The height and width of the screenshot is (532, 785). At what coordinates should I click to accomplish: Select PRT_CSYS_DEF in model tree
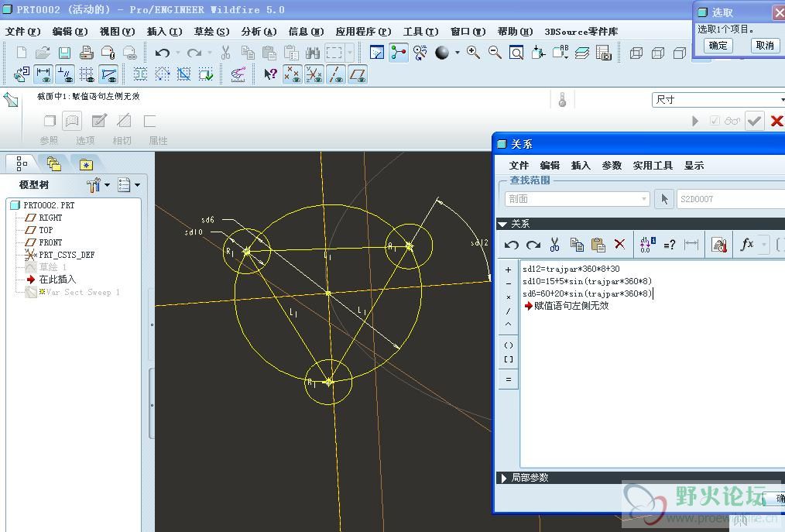coord(67,255)
